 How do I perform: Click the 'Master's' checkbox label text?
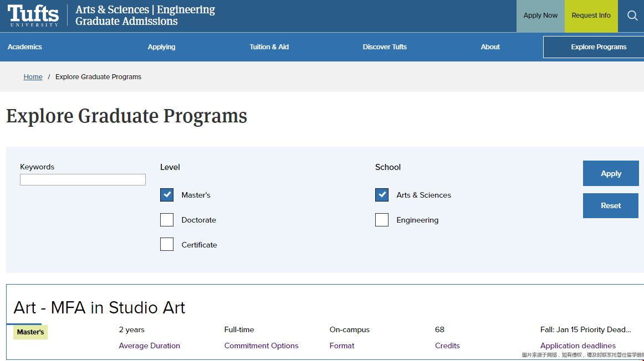[196, 195]
